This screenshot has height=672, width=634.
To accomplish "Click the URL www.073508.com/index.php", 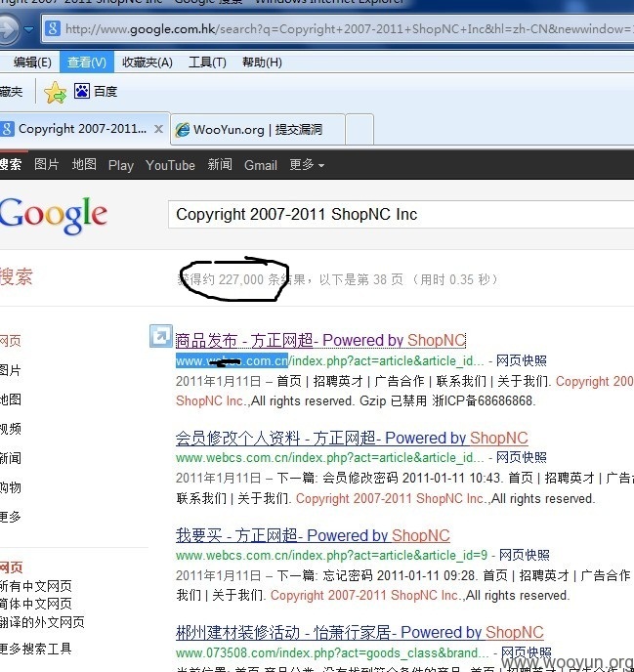I will click(x=332, y=653).
